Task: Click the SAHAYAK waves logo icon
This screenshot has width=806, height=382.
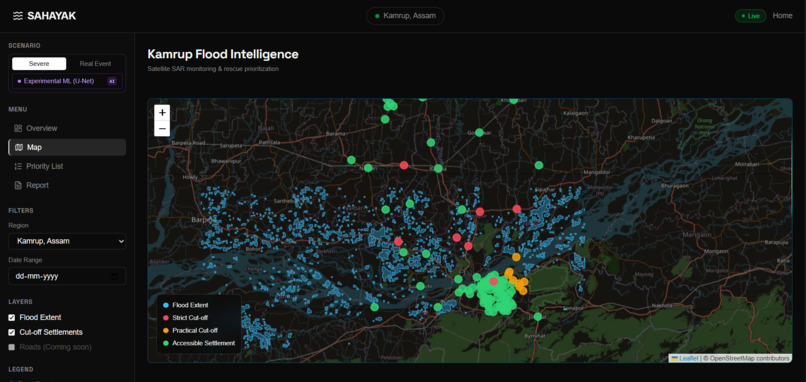Action: pyautogui.click(x=18, y=16)
